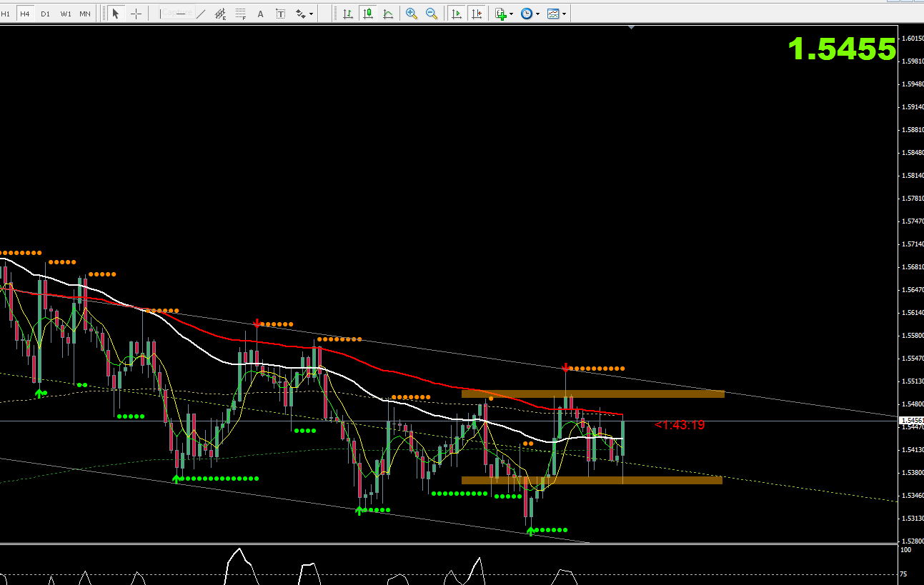Switch to the D1 daily timeframe
Screen dimensions: 924x585
click(45, 14)
